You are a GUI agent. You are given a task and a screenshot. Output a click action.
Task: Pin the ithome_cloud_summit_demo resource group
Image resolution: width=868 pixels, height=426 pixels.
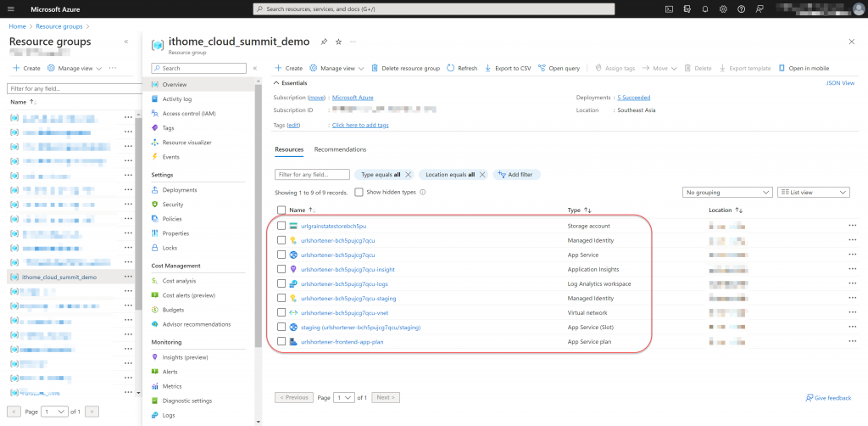[324, 42]
